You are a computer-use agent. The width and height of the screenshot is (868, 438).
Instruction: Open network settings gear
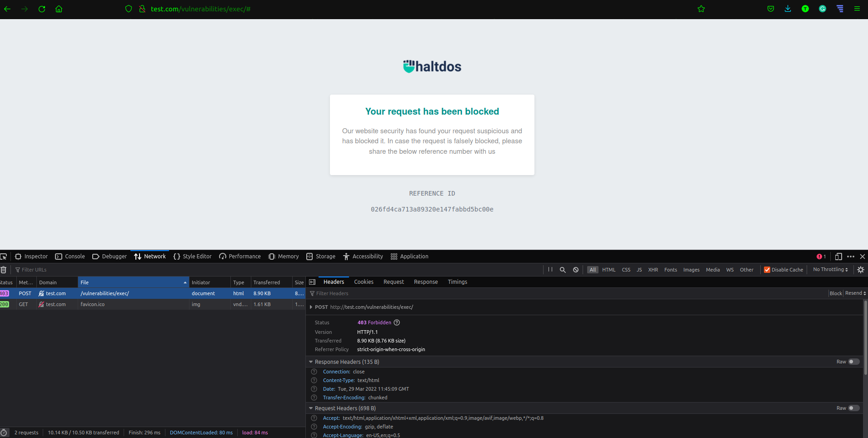pos(861,270)
